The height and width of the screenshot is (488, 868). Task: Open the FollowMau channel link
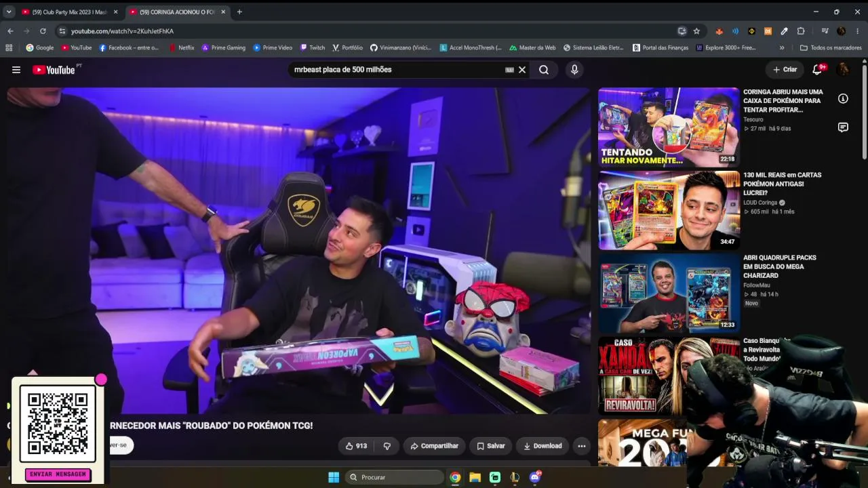pos(758,285)
